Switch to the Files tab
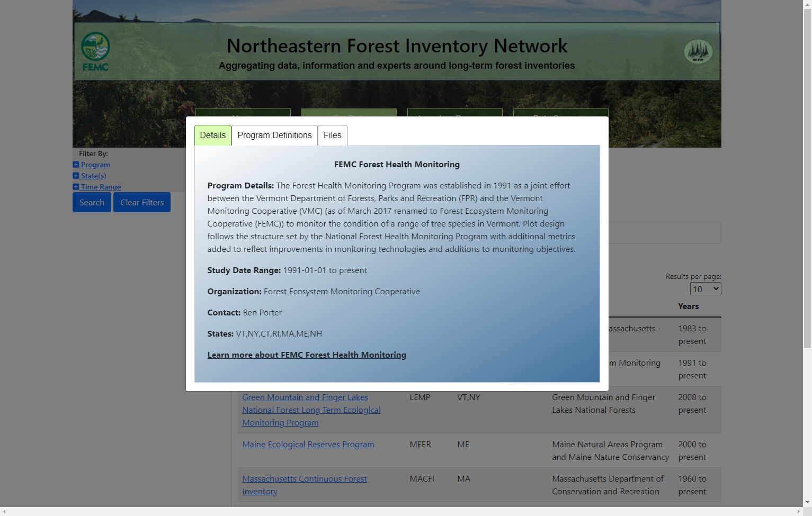This screenshot has height=516, width=812. (x=333, y=135)
